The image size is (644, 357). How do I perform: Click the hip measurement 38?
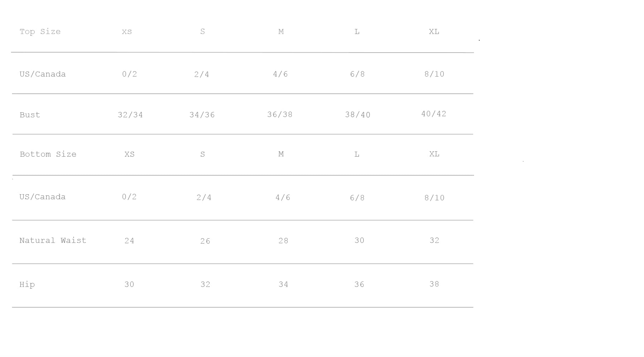(434, 284)
